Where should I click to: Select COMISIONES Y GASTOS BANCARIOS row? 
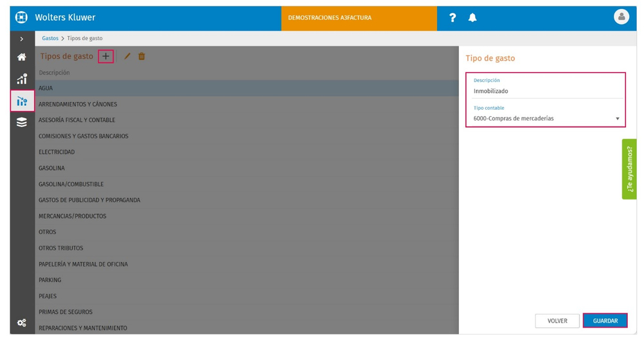point(246,136)
